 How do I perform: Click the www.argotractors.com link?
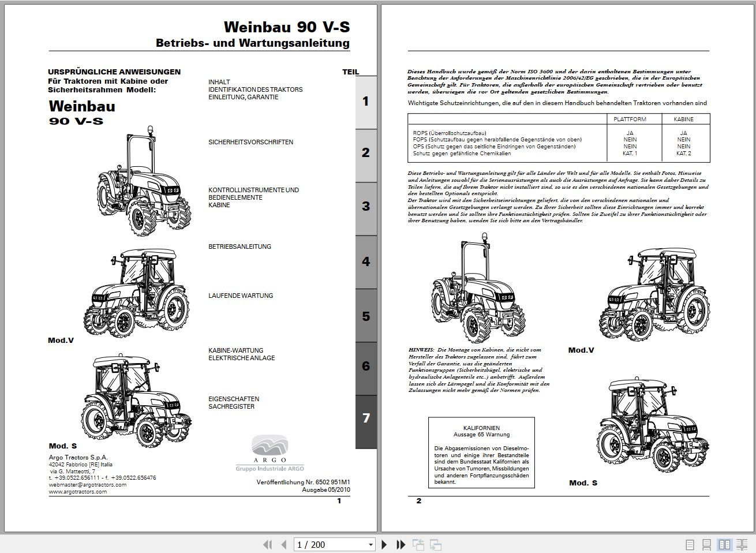[x=78, y=492]
